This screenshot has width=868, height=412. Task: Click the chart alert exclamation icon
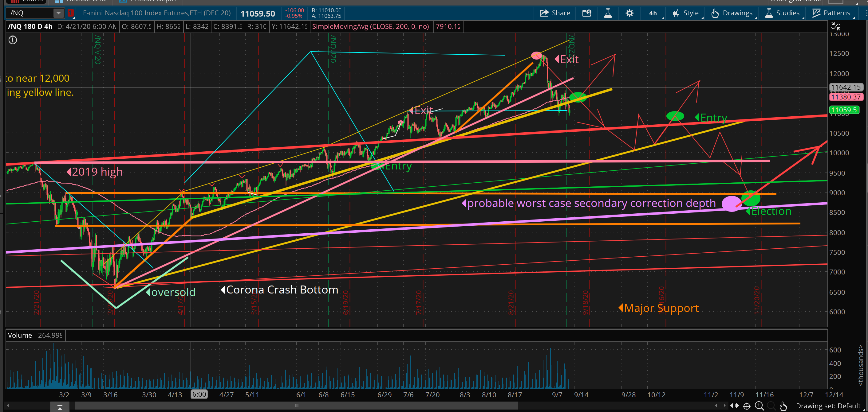click(x=13, y=40)
